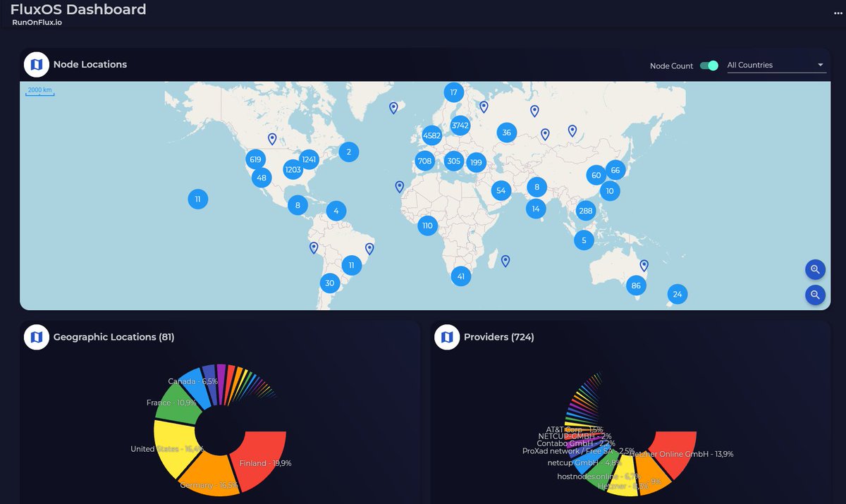
Task: Open the 3742 node cluster
Action: click(460, 125)
